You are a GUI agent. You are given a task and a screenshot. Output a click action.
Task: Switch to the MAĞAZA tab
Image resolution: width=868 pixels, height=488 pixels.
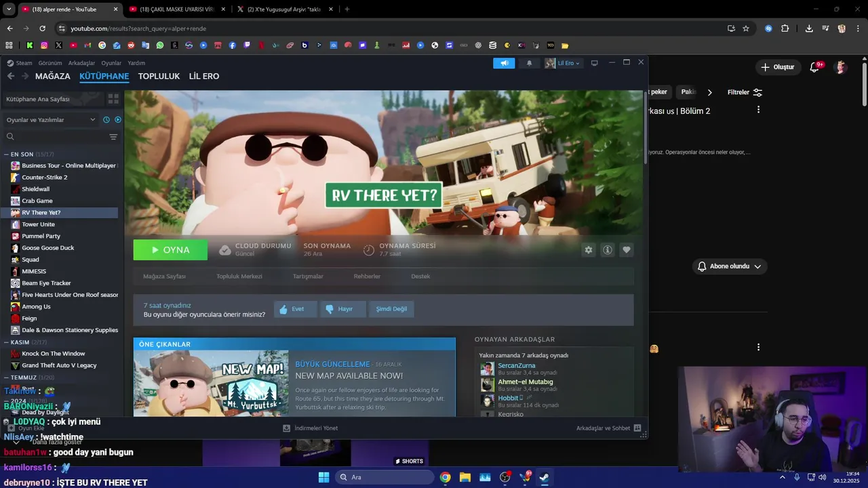[x=53, y=77]
